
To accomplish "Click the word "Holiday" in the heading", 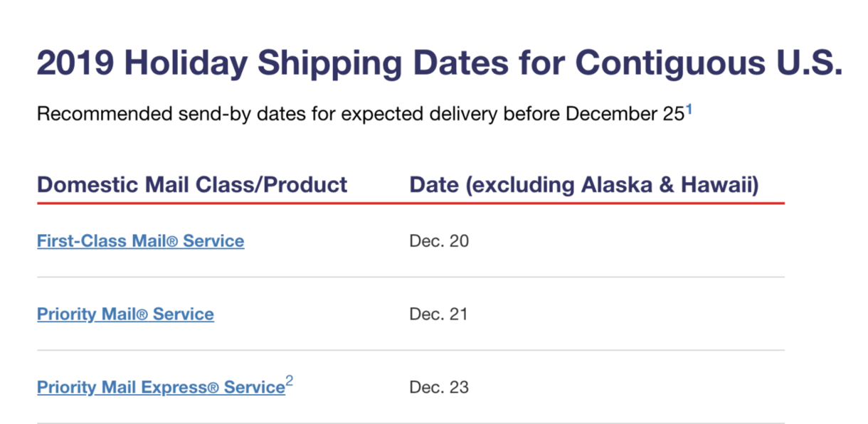I will click(187, 63).
